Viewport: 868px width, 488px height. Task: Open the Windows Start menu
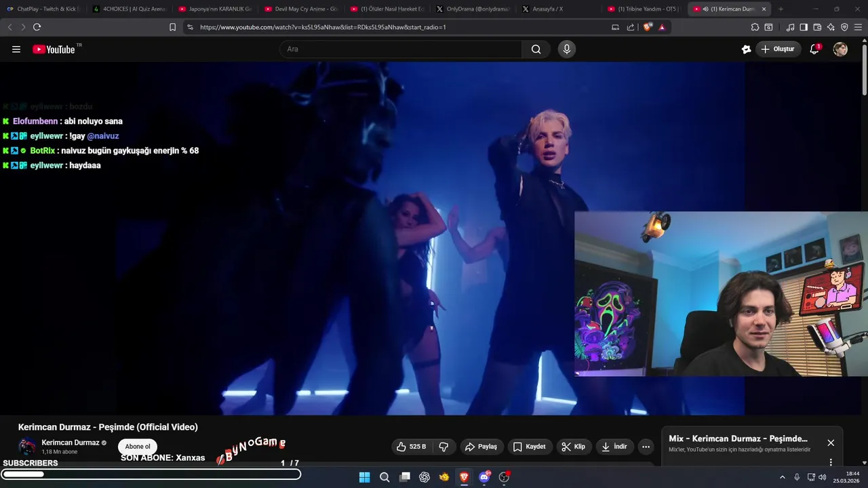(x=364, y=477)
